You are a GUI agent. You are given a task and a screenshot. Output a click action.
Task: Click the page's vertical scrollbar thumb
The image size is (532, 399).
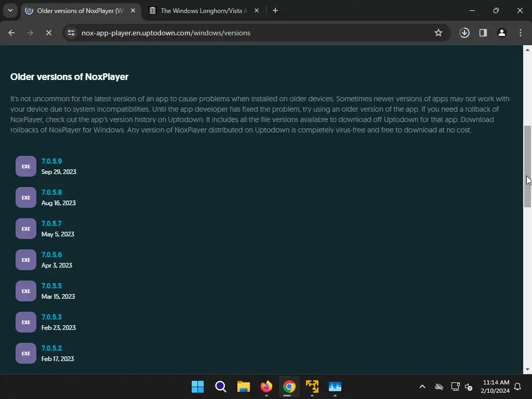[x=527, y=166]
